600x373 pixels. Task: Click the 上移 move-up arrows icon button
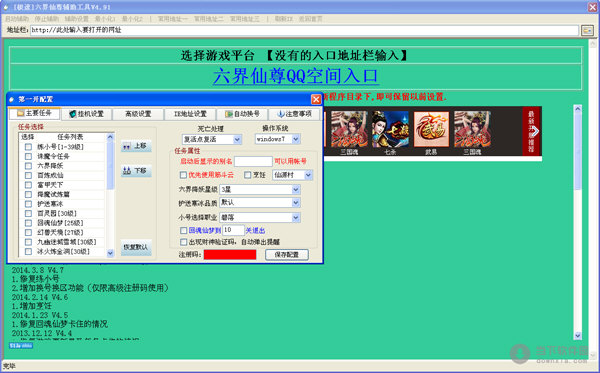point(136,146)
